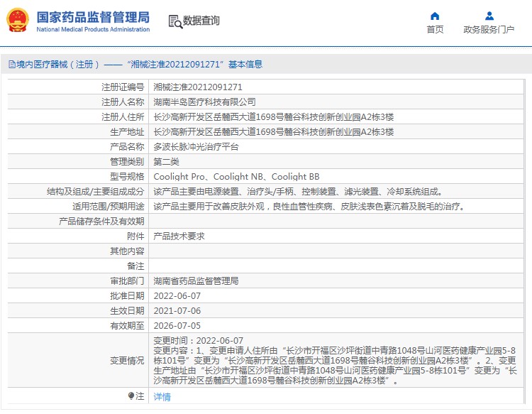Click product name 多波长脉冲光治疗平台
532x414 pixels.
pos(196,147)
